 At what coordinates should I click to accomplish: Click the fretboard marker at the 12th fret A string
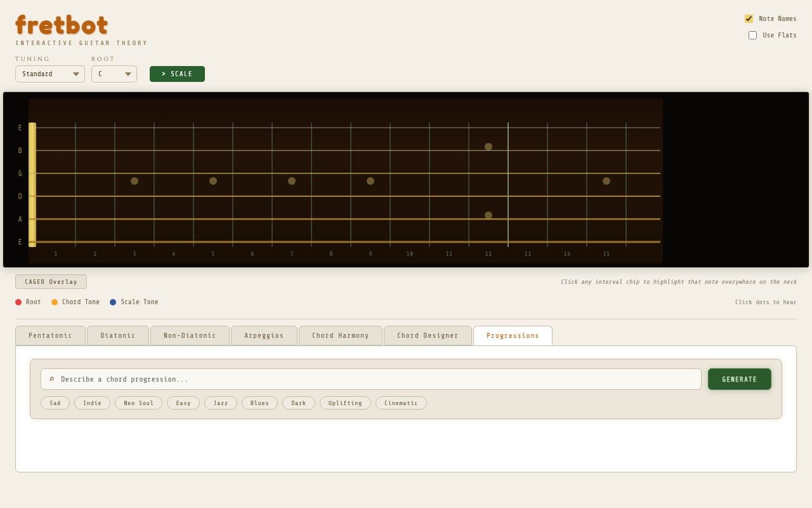coord(488,215)
